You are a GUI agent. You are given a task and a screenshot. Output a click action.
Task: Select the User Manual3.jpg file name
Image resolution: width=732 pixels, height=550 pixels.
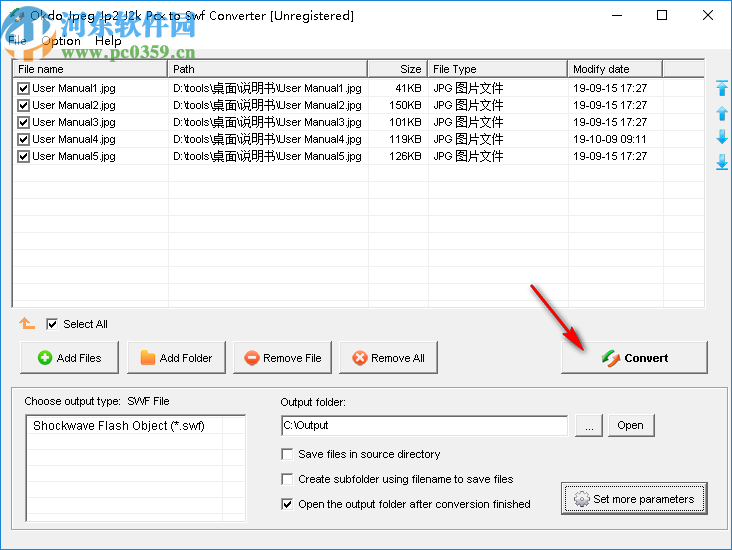(74, 122)
